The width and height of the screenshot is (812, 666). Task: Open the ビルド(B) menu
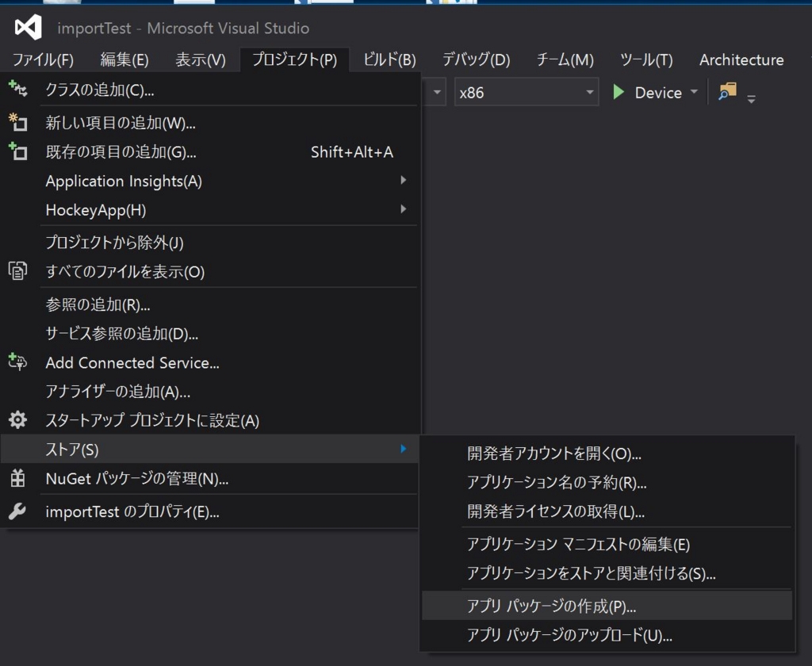(x=389, y=59)
